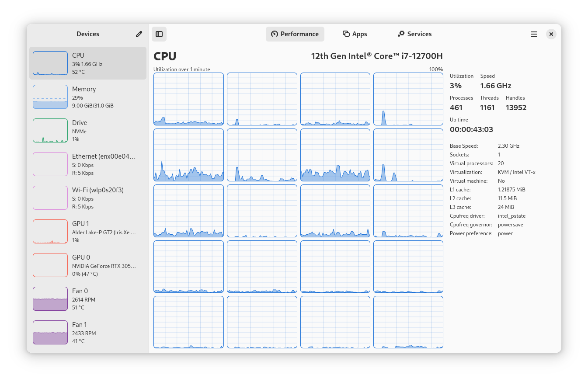This screenshot has height=382, width=588.
Task: Select the Ethernet network device
Action: pyautogui.click(x=87, y=164)
